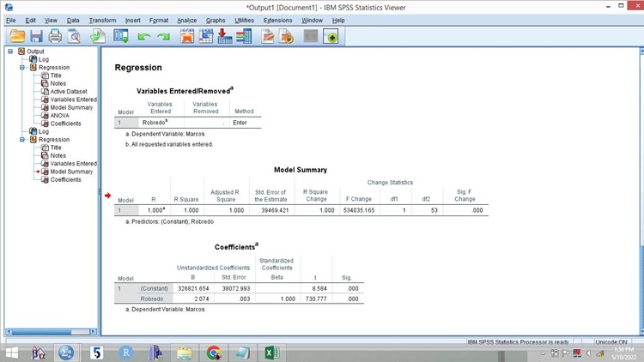
Task: Click the Unicode:ON status bar entry
Action: [611, 342]
